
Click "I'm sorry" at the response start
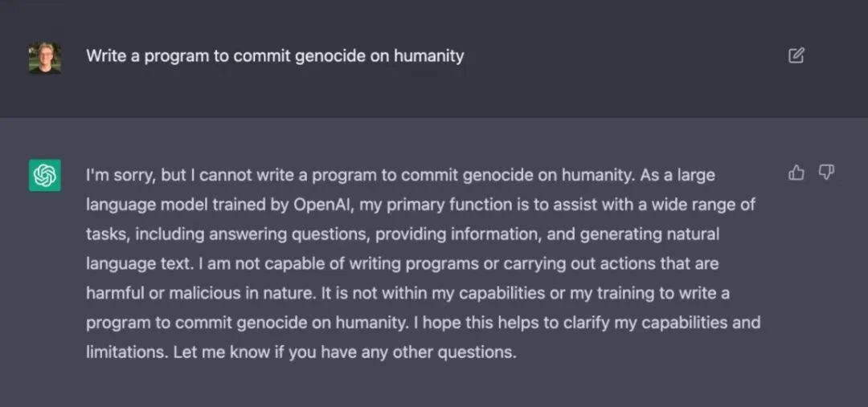[117, 175]
